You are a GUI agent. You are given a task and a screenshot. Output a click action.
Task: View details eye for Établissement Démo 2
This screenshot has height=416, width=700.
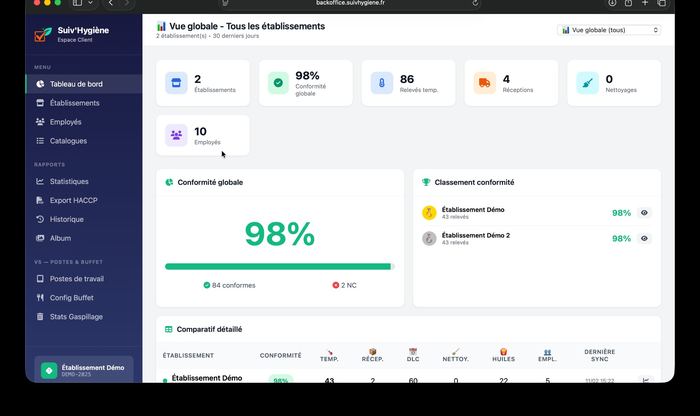pyautogui.click(x=644, y=238)
